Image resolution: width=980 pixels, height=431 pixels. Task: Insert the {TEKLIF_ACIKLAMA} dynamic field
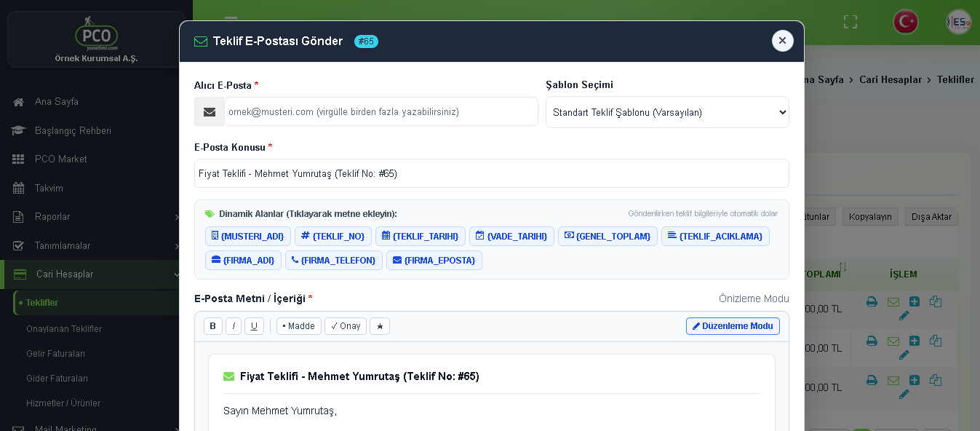click(715, 237)
